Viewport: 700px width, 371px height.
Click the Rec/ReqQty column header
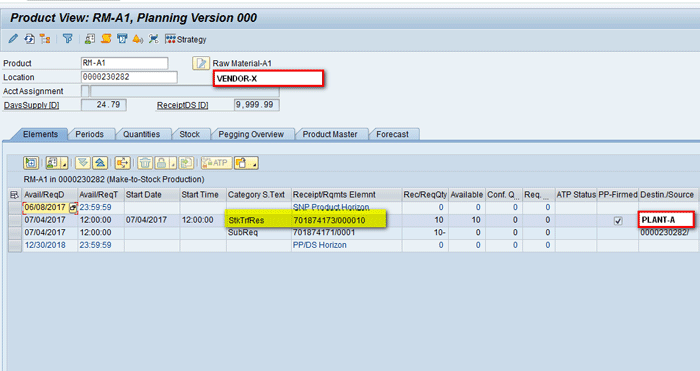click(425, 195)
